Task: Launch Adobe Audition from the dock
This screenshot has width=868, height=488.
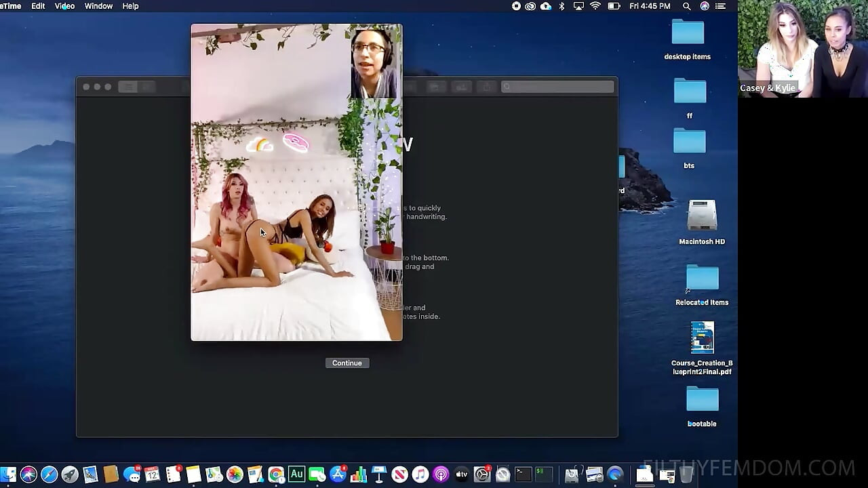Action: (x=296, y=474)
